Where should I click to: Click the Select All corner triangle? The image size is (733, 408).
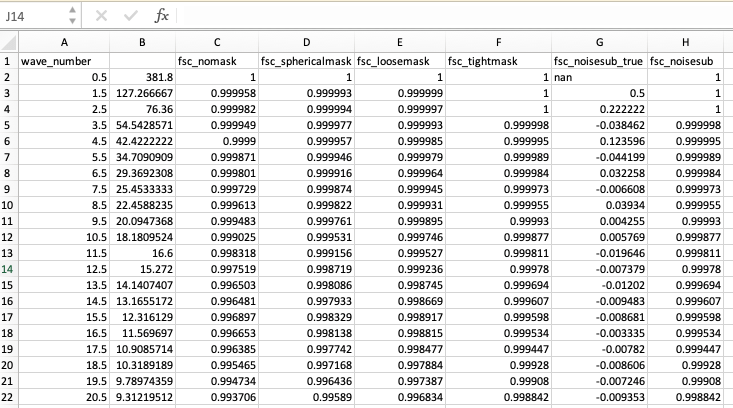coord(9,42)
